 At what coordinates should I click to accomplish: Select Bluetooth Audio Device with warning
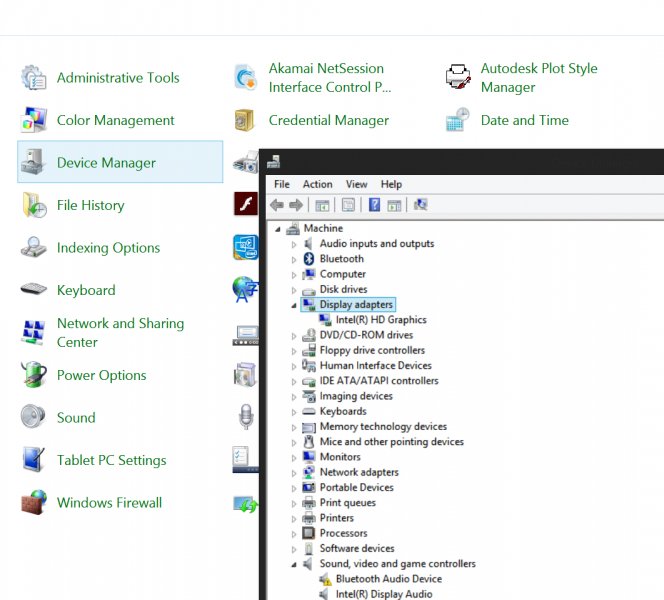pos(388,579)
